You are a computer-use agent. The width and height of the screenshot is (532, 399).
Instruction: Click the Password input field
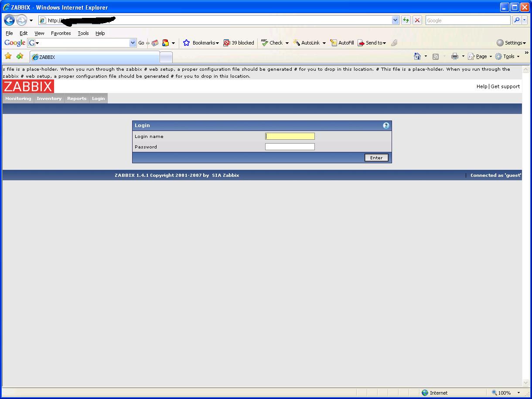290,147
